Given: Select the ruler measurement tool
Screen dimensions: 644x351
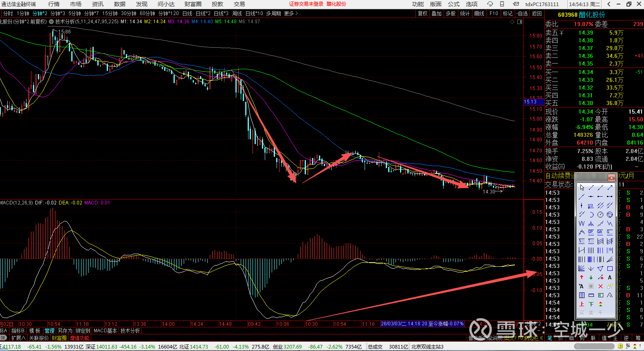Looking at the screenshot, I should pos(591,295).
